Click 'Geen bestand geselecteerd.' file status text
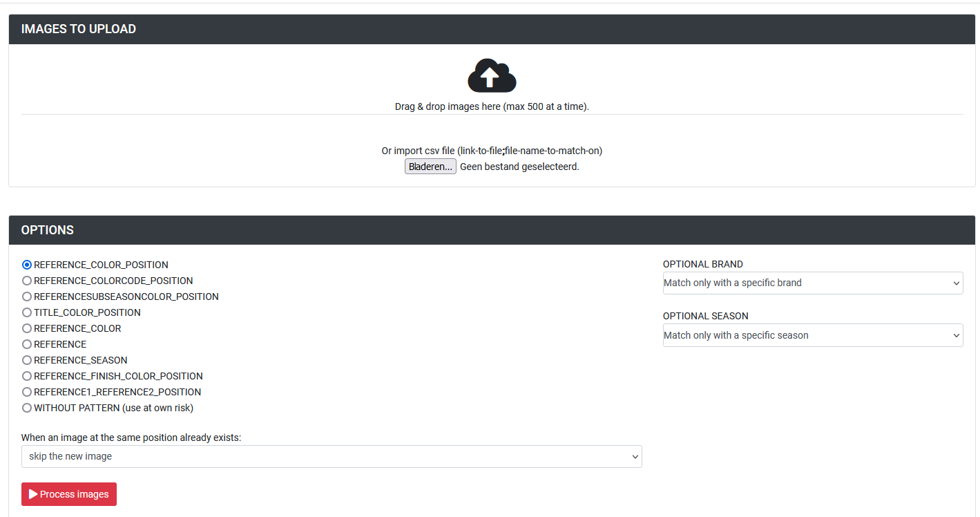980x517 pixels. pos(519,167)
